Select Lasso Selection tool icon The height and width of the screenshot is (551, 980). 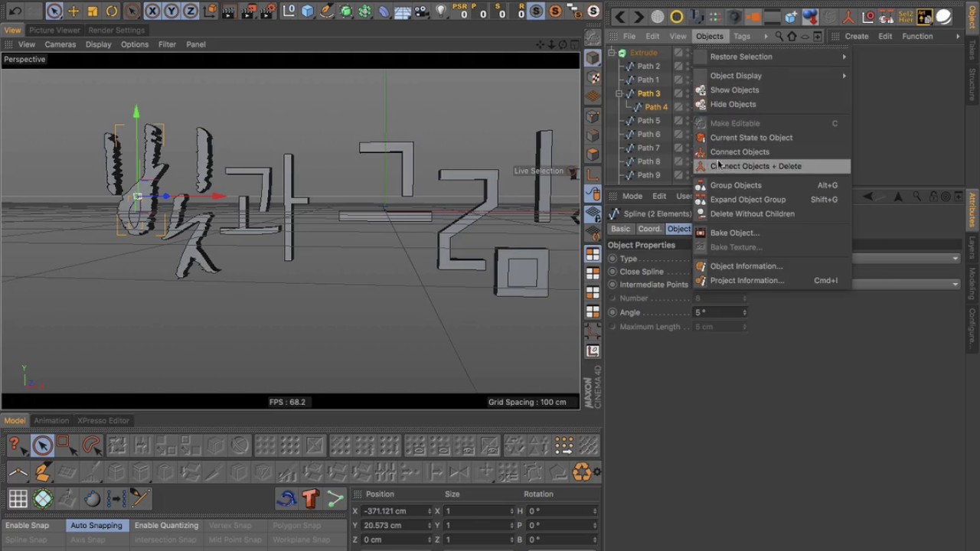[x=91, y=445]
